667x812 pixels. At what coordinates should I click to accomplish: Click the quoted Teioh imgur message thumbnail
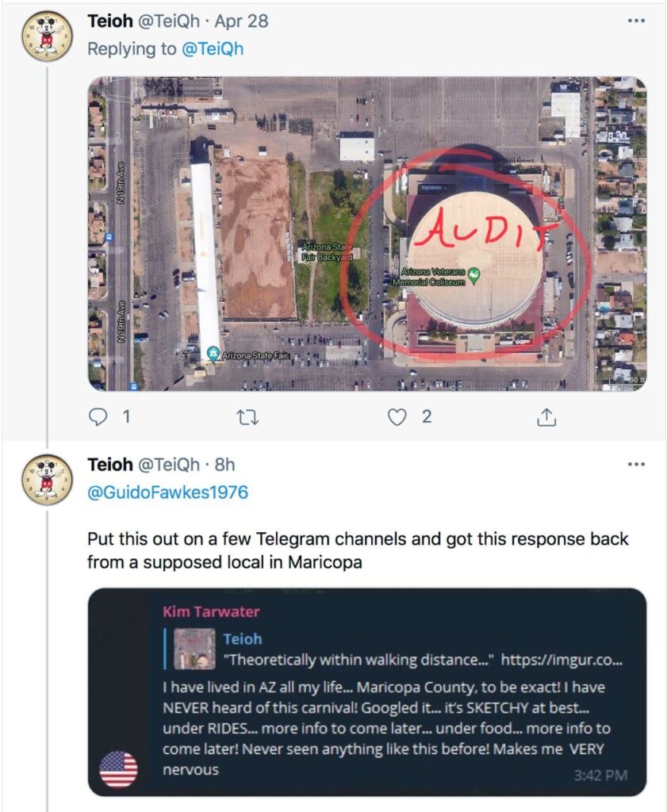195,649
